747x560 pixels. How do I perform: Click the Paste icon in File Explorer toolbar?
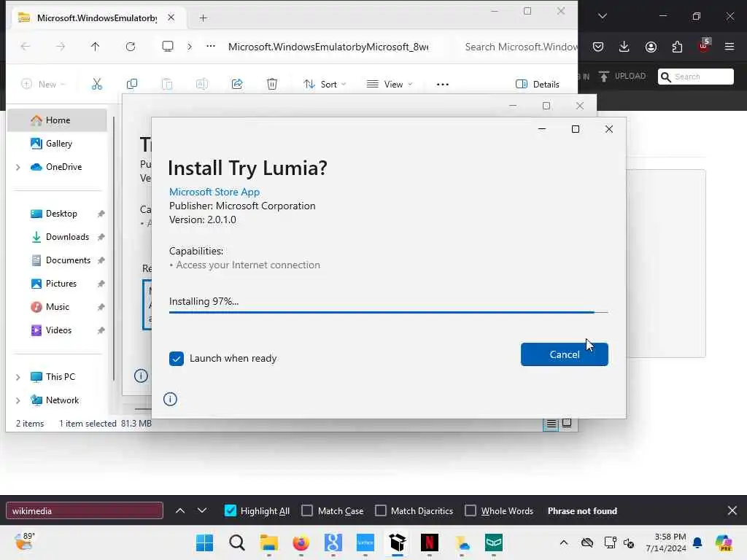(167, 85)
